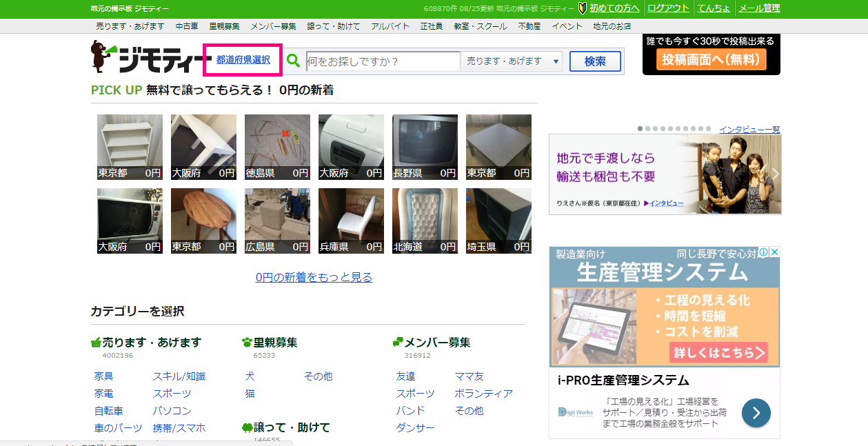This screenshot has height=446, width=868.
Task: Click the paw icon next to 里親募集
Action: 247,342
